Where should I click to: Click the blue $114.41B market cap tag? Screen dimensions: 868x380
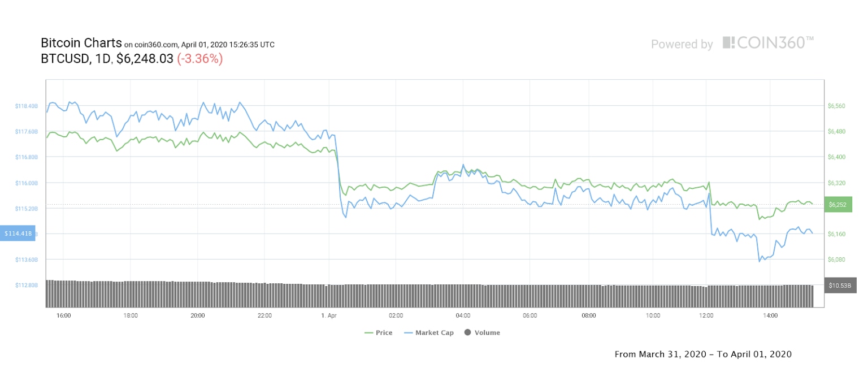19,233
